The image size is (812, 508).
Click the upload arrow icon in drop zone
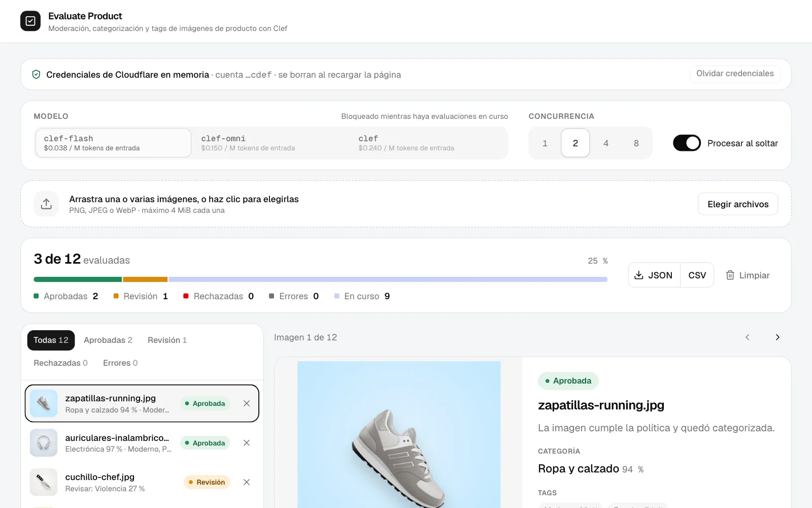[46, 204]
